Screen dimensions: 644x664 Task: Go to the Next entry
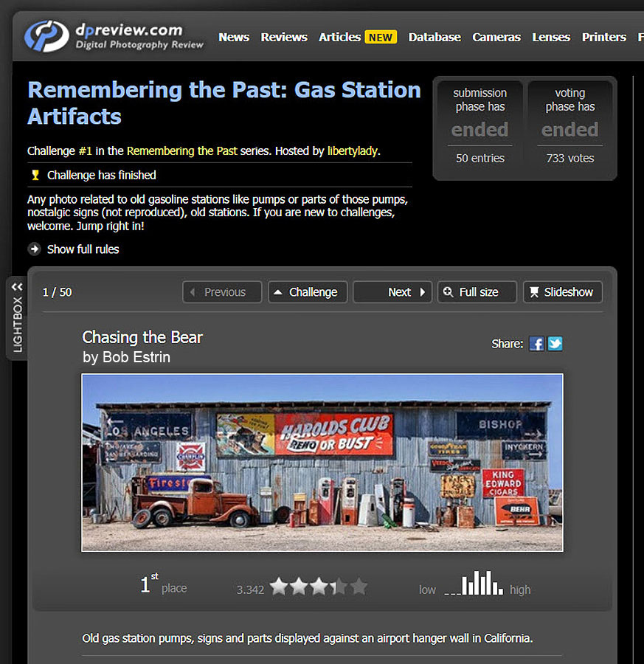(392, 292)
